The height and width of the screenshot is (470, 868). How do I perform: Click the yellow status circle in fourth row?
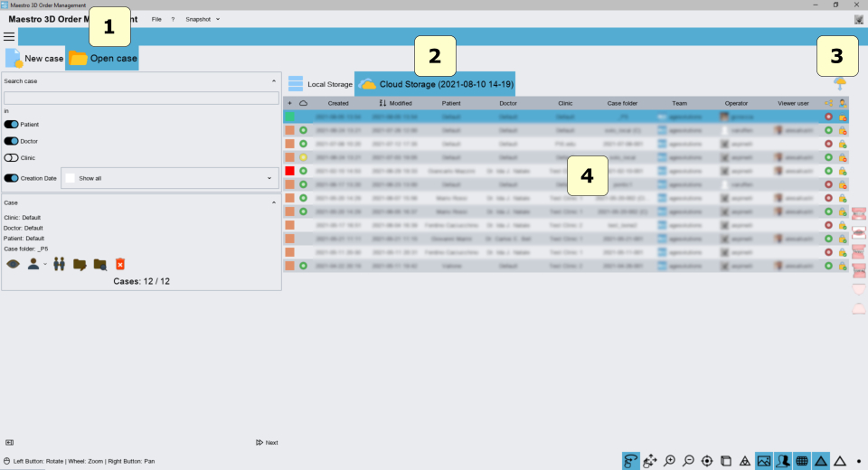click(304, 157)
